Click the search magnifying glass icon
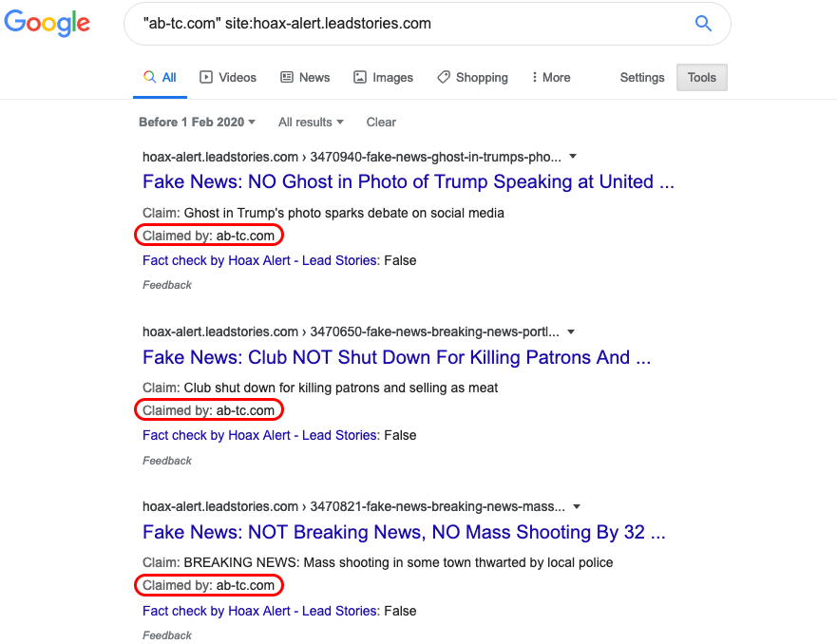Image resolution: width=837 pixels, height=644 pixels. (702, 23)
